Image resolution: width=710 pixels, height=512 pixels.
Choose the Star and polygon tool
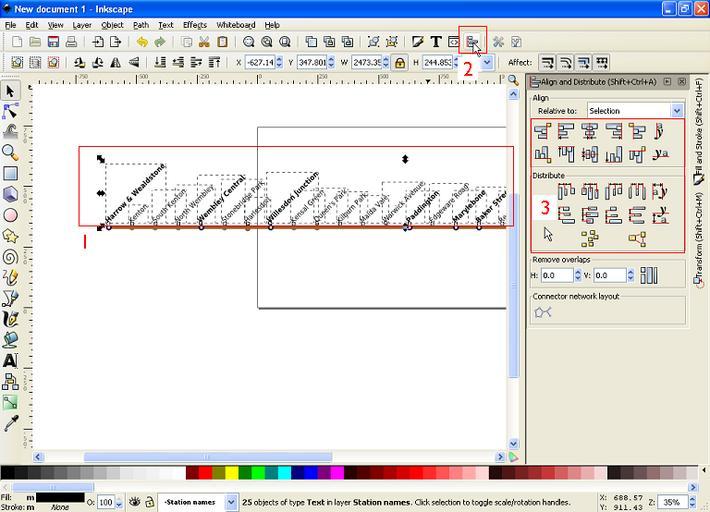click(10, 236)
